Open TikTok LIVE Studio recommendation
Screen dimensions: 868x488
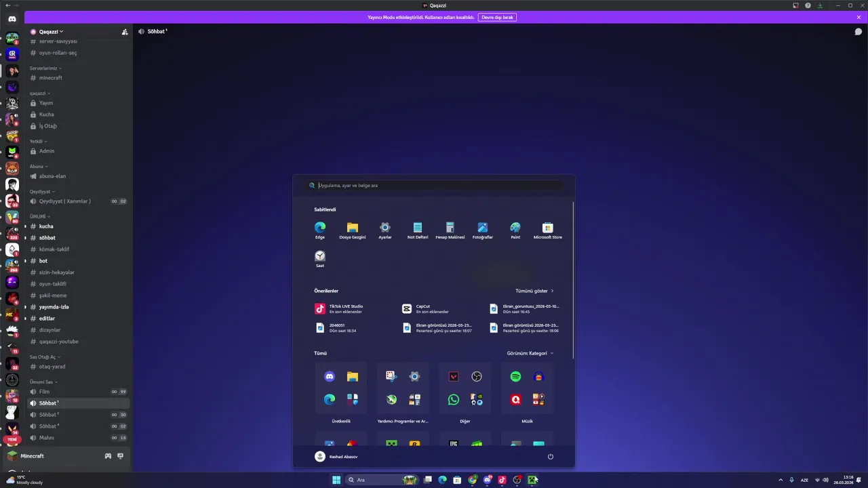click(x=339, y=308)
